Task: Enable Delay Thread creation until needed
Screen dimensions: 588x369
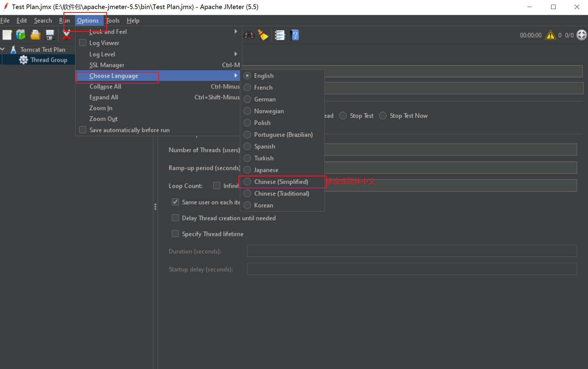Action: point(175,218)
